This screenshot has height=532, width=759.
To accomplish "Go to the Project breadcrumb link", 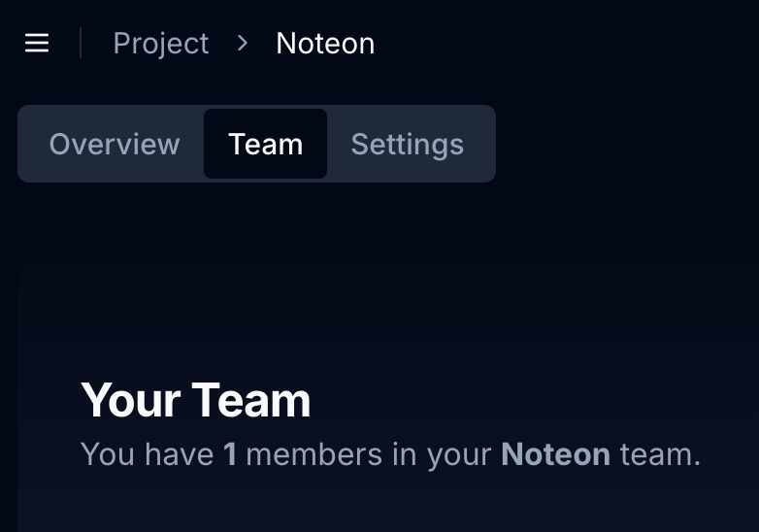I will (x=161, y=44).
